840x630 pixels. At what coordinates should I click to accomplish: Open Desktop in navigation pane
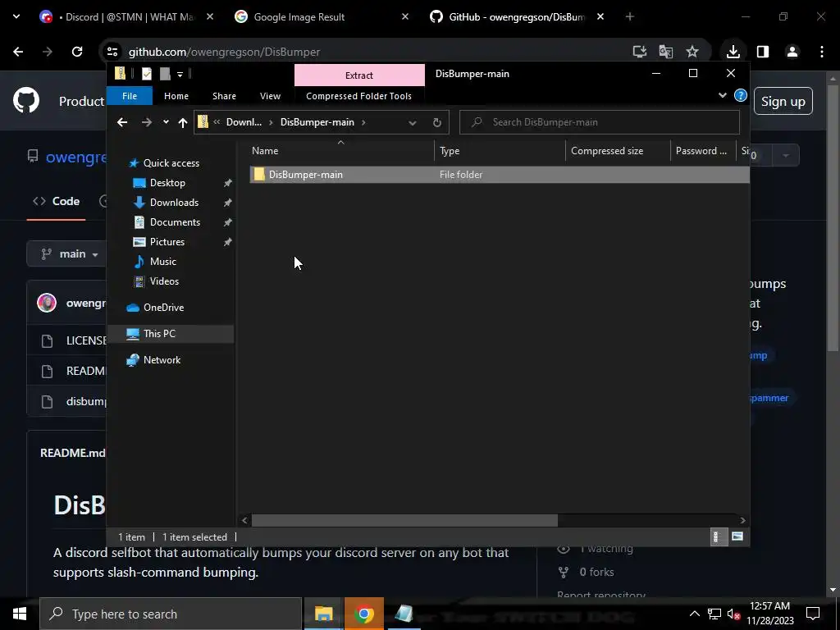[x=167, y=183]
